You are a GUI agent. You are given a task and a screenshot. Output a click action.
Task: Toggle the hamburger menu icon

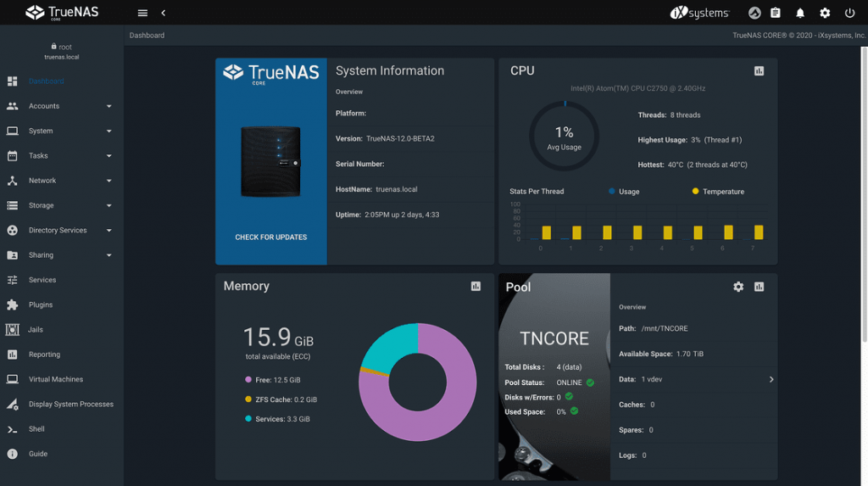tap(142, 13)
